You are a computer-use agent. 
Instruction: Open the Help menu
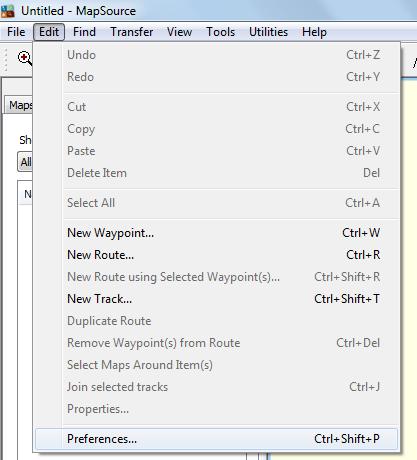[314, 32]
